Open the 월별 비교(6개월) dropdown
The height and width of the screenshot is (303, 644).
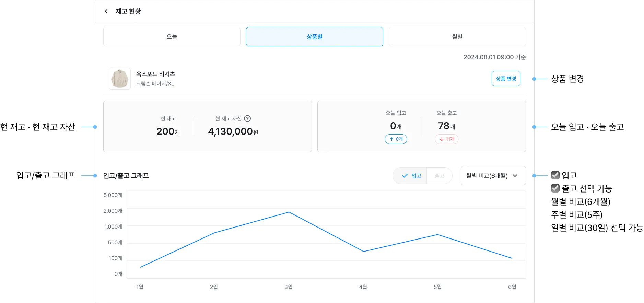tap(493, 176)
